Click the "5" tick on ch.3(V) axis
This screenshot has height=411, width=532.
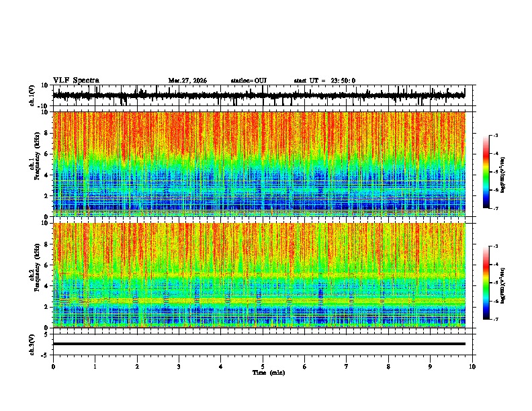(x=47, y=334)
